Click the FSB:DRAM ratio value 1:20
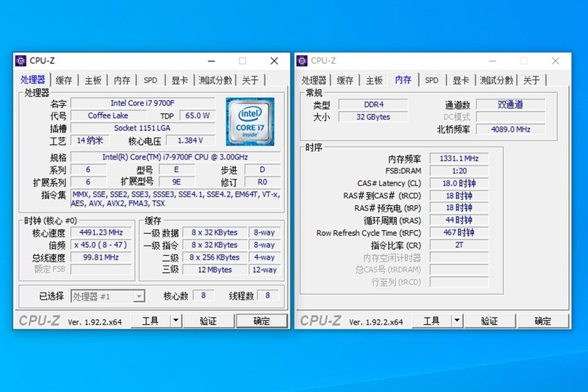 pyautogui.click(x=459, y=171)
